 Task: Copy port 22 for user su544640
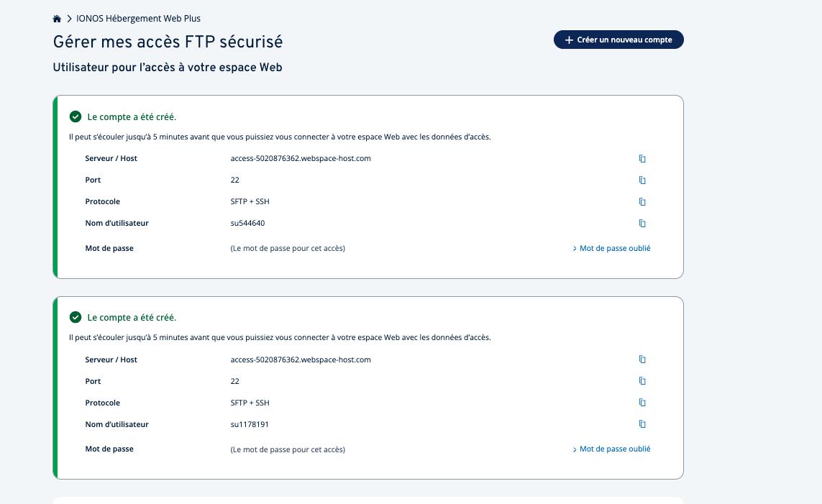tap(642, 180)
